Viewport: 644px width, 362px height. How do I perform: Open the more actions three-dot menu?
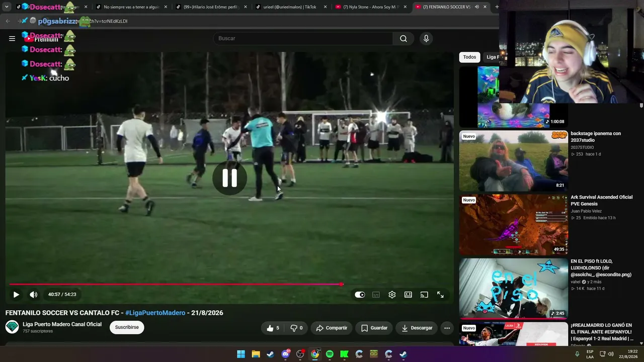point(447,328)
